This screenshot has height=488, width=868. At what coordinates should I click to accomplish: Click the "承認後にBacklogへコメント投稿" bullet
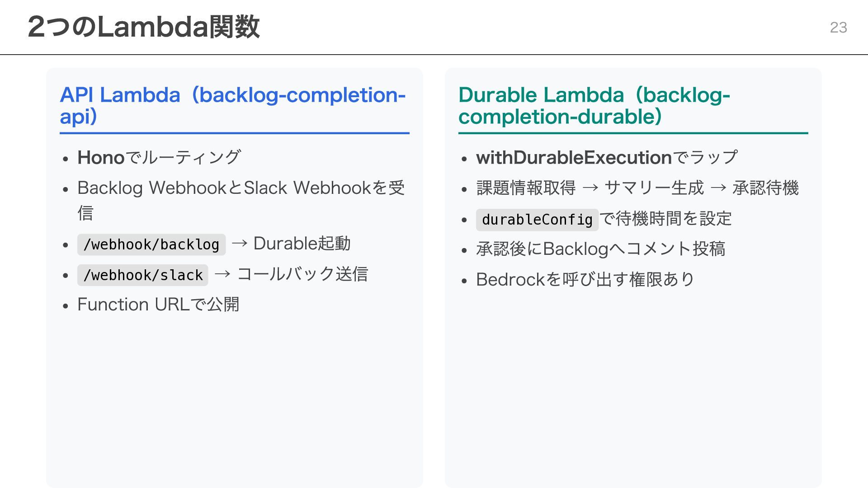click(x=600, y=249)
